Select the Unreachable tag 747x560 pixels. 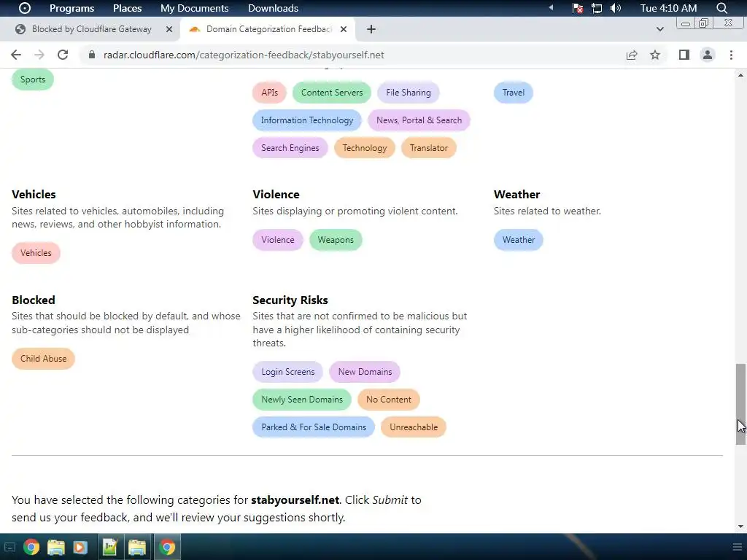click(414, 427)
